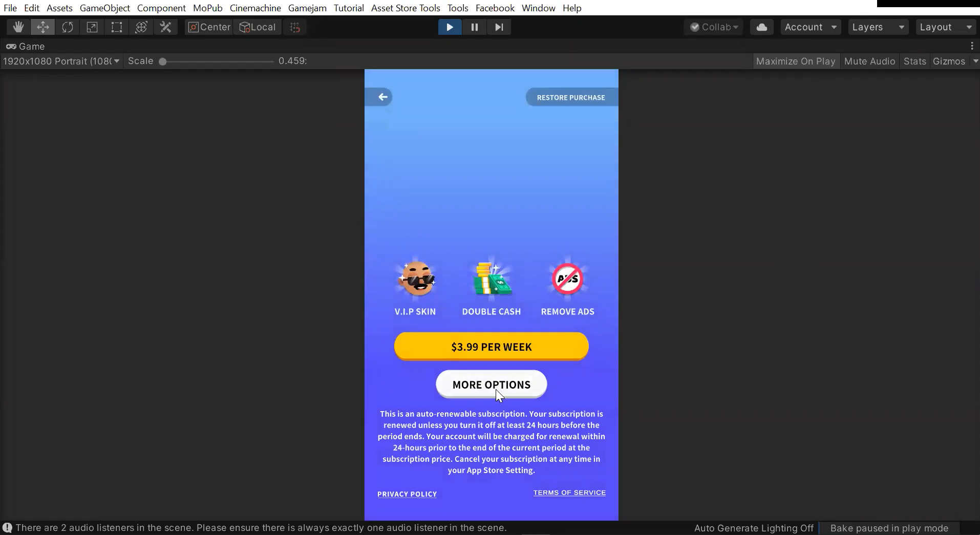Open the cloud services icon
This screenshot has width=980, height=535.
[x=761, y=27]
